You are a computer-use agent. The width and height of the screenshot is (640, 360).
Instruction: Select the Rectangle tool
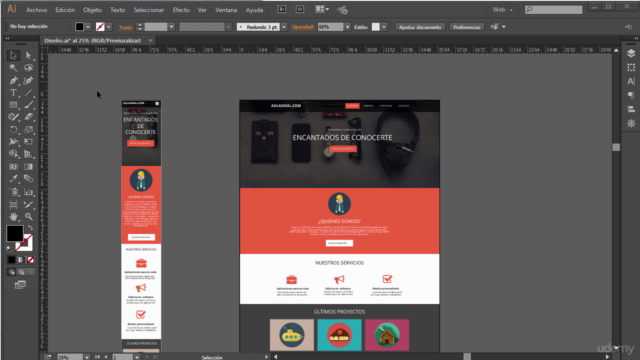[x=13, y=105]
